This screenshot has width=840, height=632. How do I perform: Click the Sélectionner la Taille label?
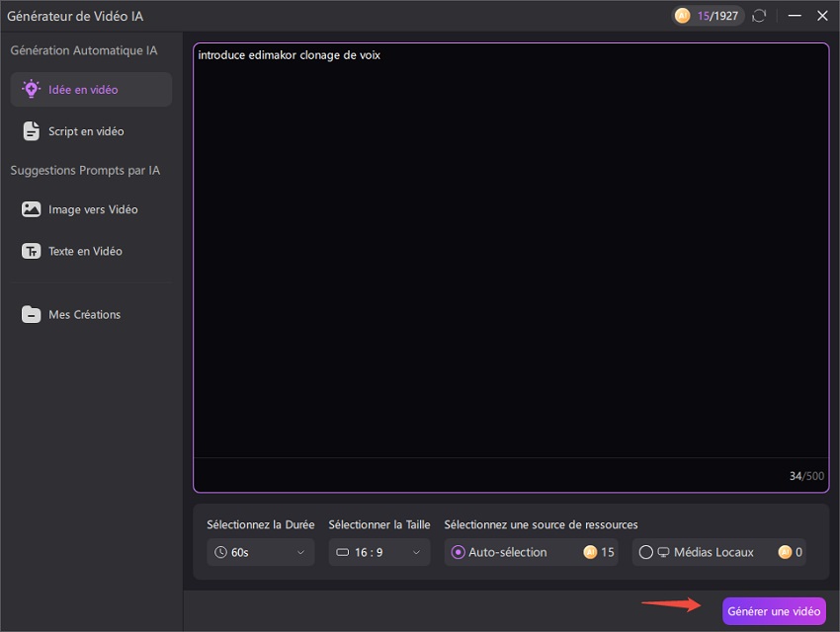[x=379, y=524]
